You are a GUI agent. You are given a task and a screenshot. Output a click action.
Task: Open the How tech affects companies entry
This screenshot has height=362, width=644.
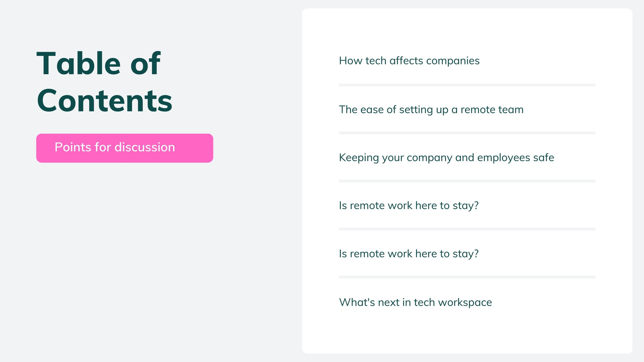point(409,61)
